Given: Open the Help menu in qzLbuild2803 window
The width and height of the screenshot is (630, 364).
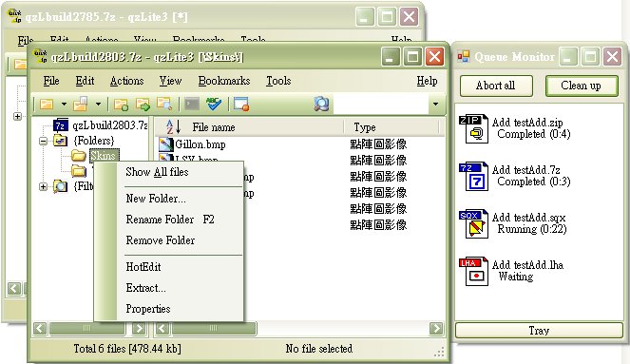Looking at the screenshot, I should point(427,81).
